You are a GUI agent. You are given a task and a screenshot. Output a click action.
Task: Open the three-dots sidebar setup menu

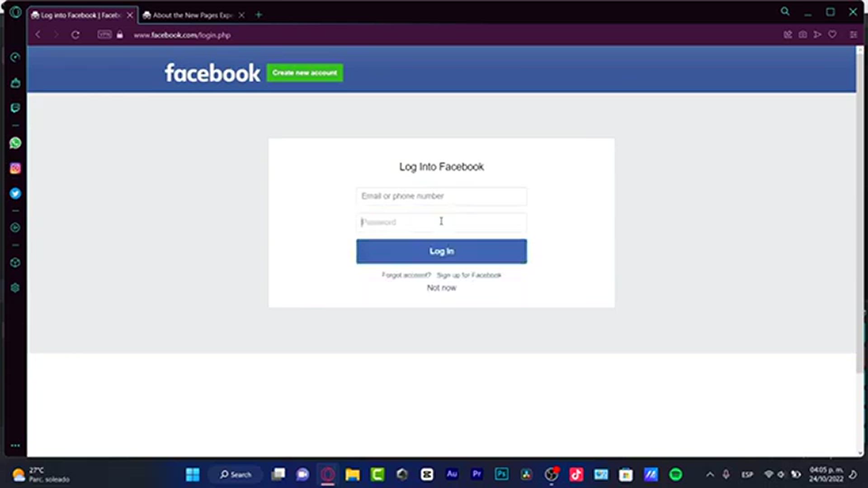click(15, 446)
